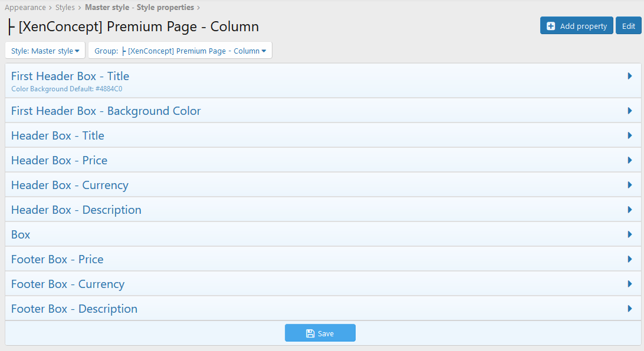Expand Header Box - Title arrow
644x351 pixels.
coord(630,135)
